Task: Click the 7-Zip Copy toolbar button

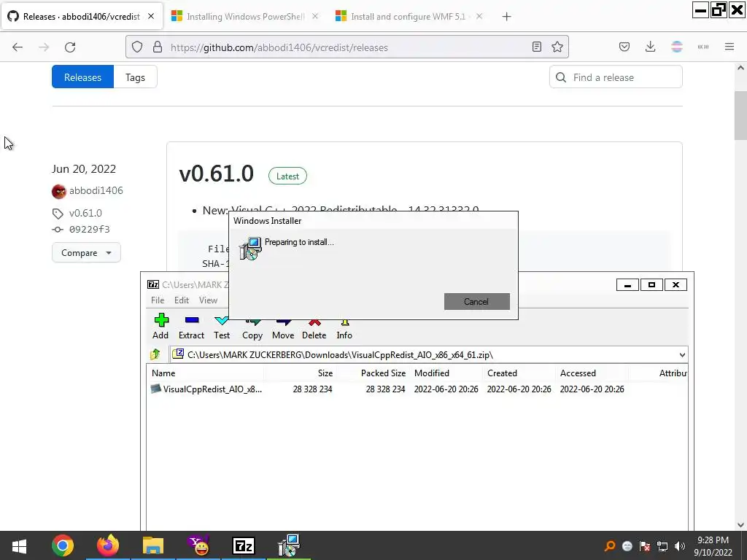Action: pyautogui.click(x=252, y=327)
